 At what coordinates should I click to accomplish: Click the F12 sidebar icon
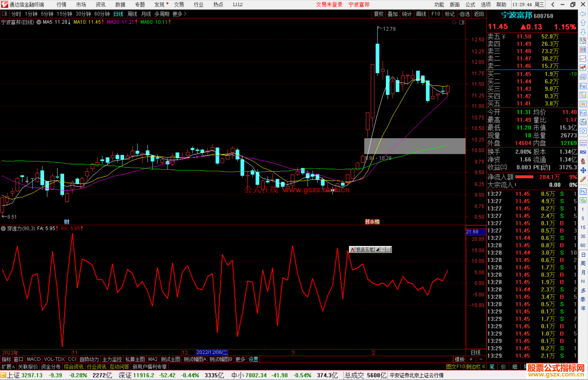pyautogui.click(x=583, y=113)
